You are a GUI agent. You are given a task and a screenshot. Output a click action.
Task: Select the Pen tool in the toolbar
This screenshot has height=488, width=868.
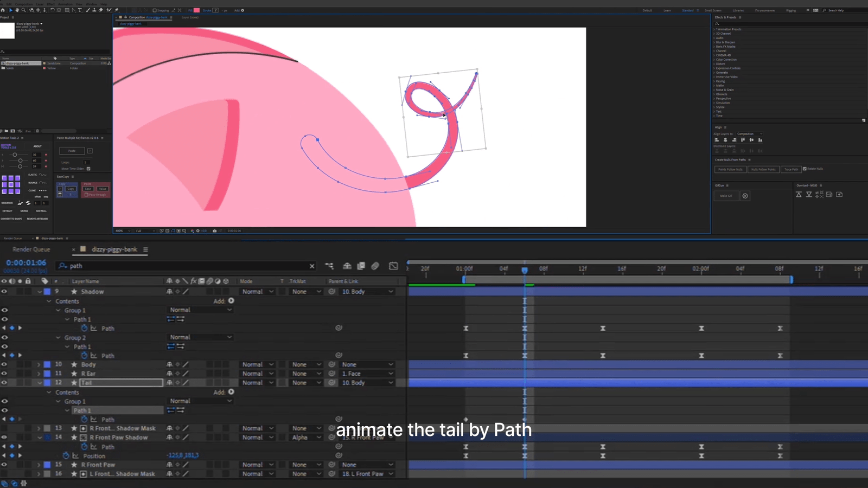pos(74,10)
